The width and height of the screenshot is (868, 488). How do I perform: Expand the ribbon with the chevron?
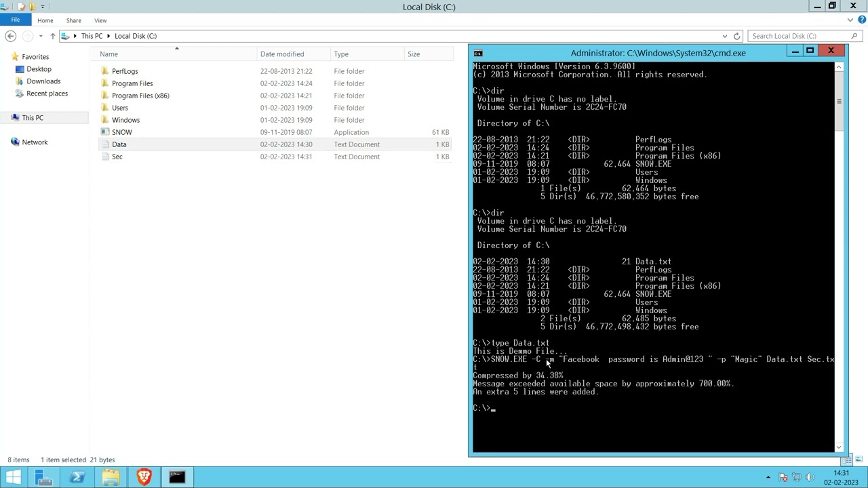(x=851, y=20)
